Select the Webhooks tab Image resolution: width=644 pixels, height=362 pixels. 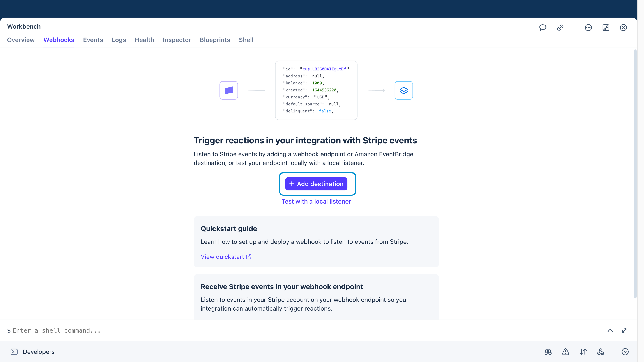(x=59, y=40)
